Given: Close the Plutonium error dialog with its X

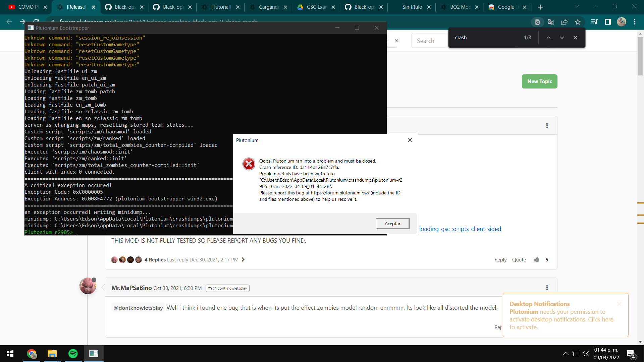Looking at the screenshot, I should pos(410,140).
